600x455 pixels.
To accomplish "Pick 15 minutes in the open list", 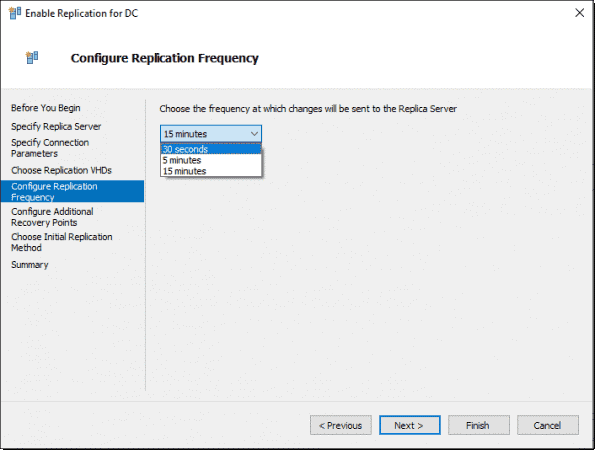I will (x=211, y=171).
